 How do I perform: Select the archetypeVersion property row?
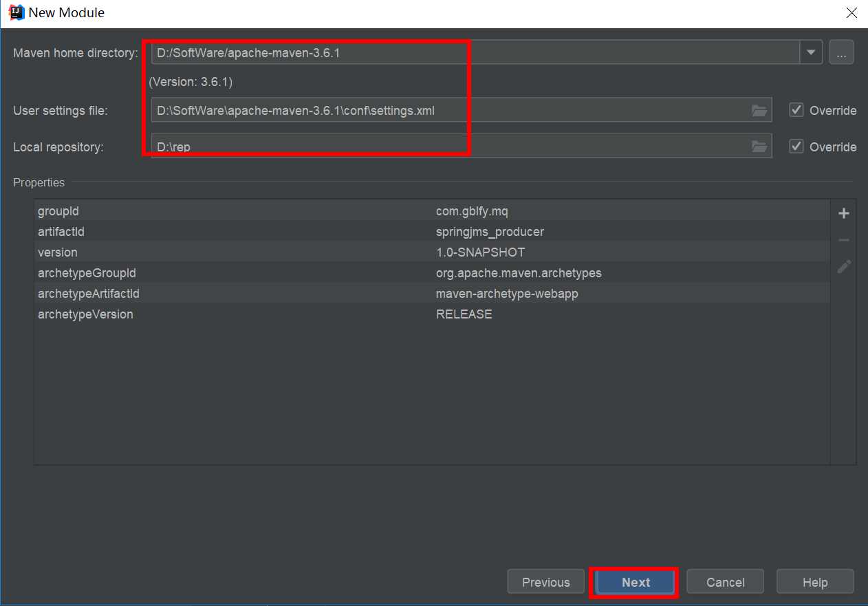[x=432, y=314]
